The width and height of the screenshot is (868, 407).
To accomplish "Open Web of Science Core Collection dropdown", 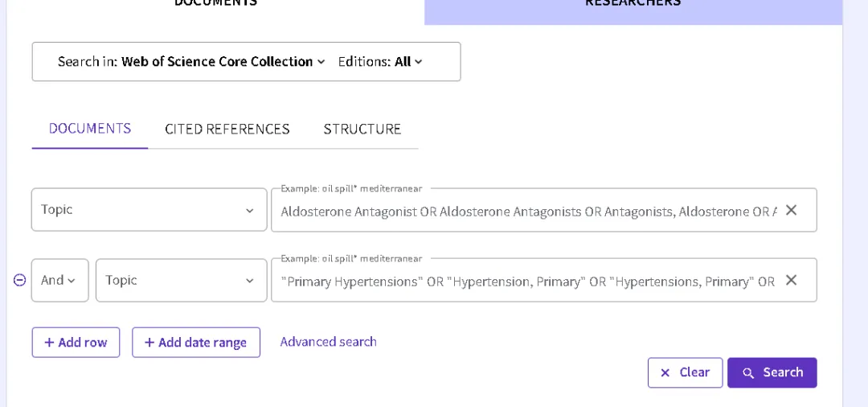I will pos(223,61).
